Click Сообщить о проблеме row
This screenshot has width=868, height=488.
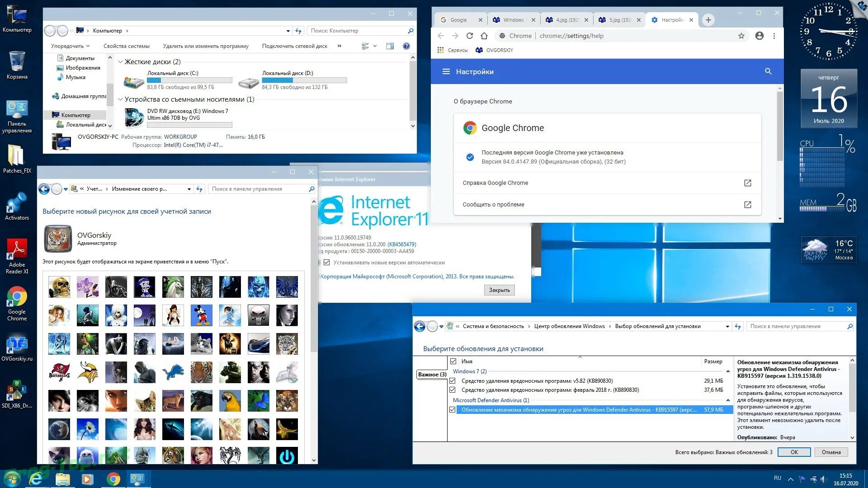tap(607, 205)
